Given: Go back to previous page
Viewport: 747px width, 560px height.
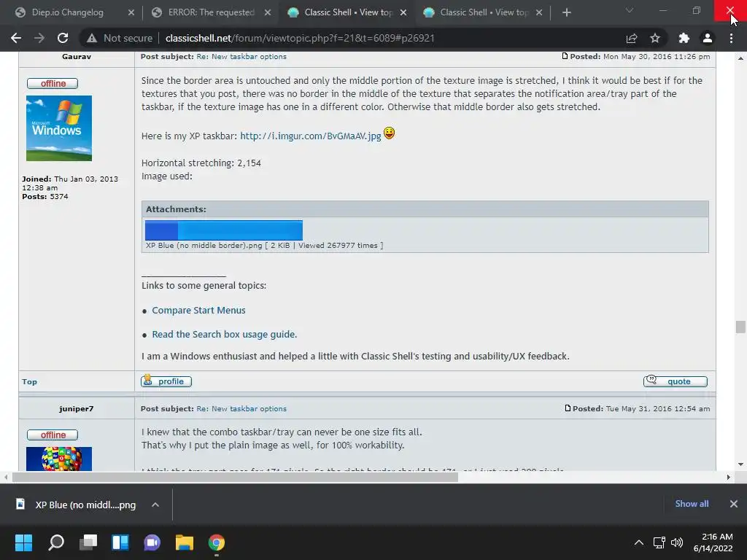Looking at the screenshot, I should (16, 38).
